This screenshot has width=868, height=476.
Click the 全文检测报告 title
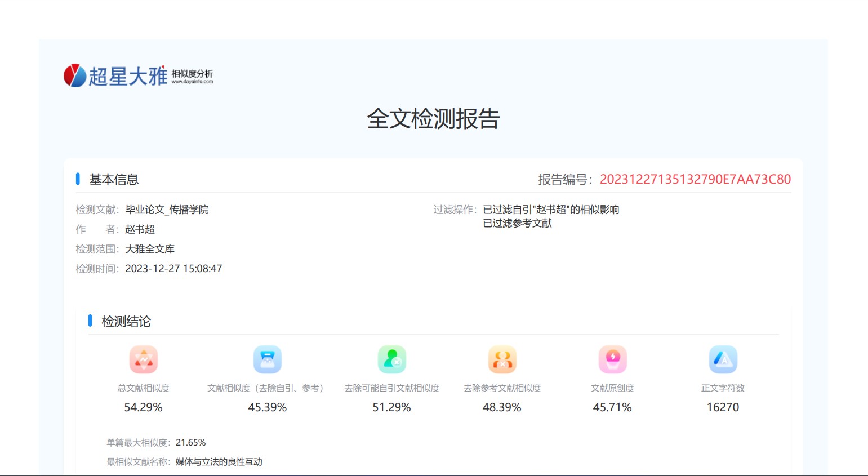tap(433, 119)
